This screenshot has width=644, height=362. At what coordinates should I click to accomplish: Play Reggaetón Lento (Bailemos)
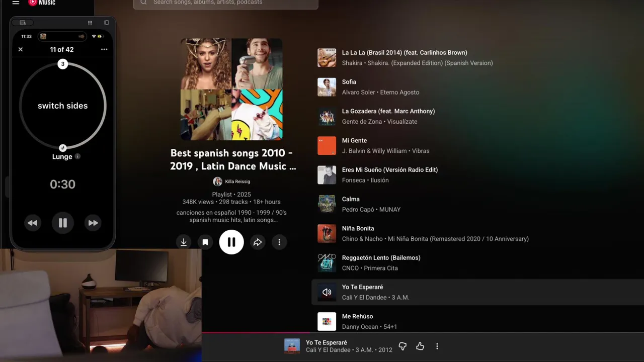[x=381, y=258]
